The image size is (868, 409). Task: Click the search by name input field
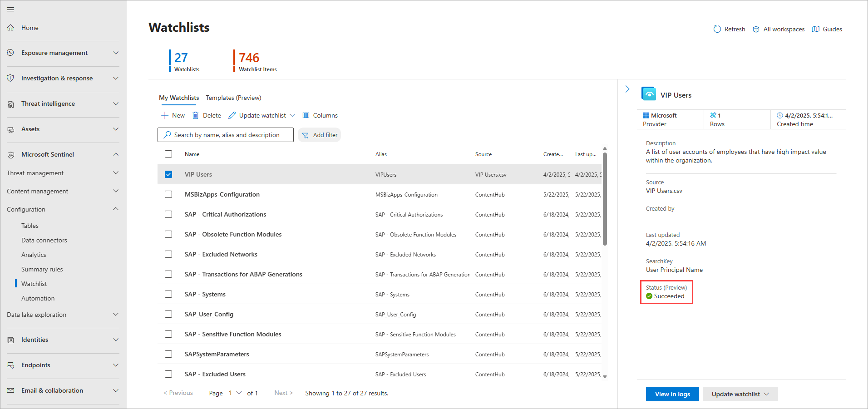tap(226, 135)
